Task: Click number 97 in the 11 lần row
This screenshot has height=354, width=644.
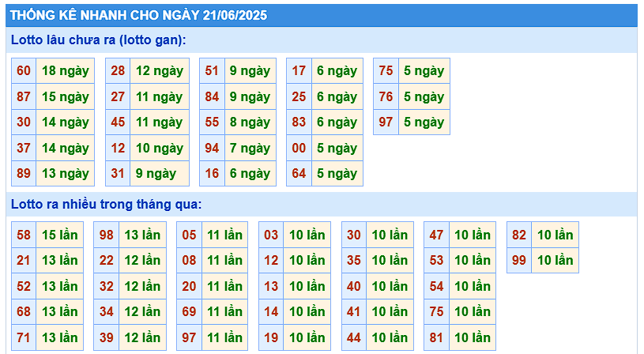Action: pos(190,337)
